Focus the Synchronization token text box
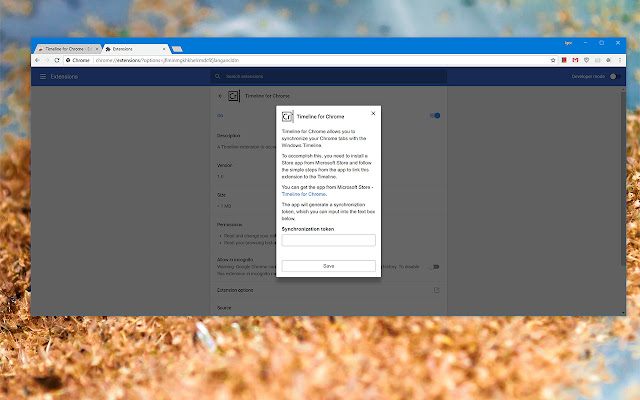Viewport: 640px width, 400px height. [328, 240]
